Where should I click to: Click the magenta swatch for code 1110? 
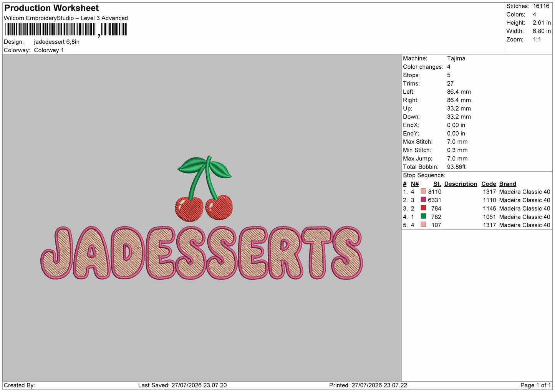coord(423,200)
